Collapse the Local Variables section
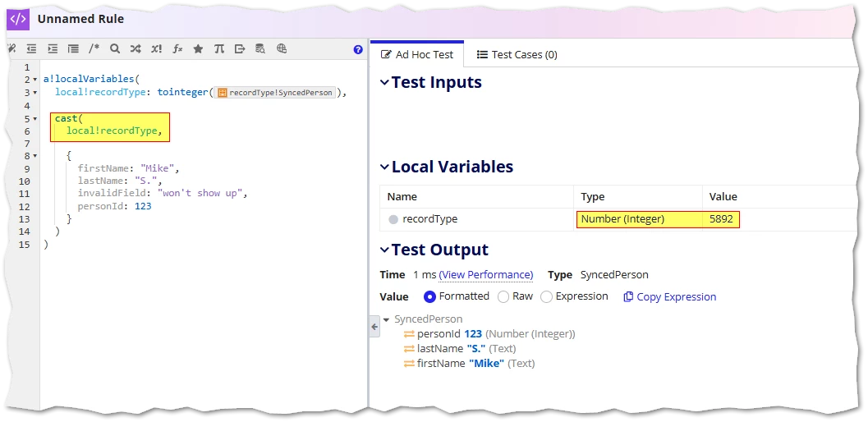 click(385, 167)
